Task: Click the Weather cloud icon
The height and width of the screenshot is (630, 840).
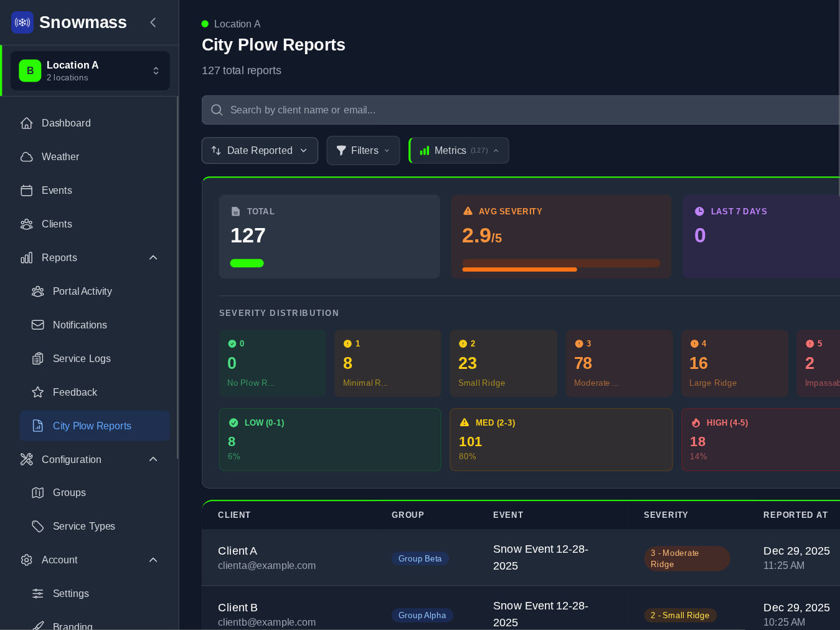Action: (27, 157)
